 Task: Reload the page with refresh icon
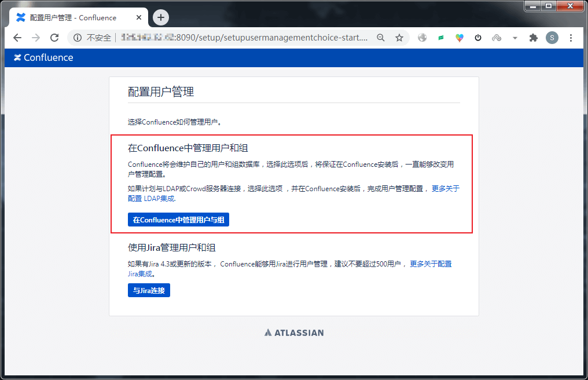pos(54,38)
